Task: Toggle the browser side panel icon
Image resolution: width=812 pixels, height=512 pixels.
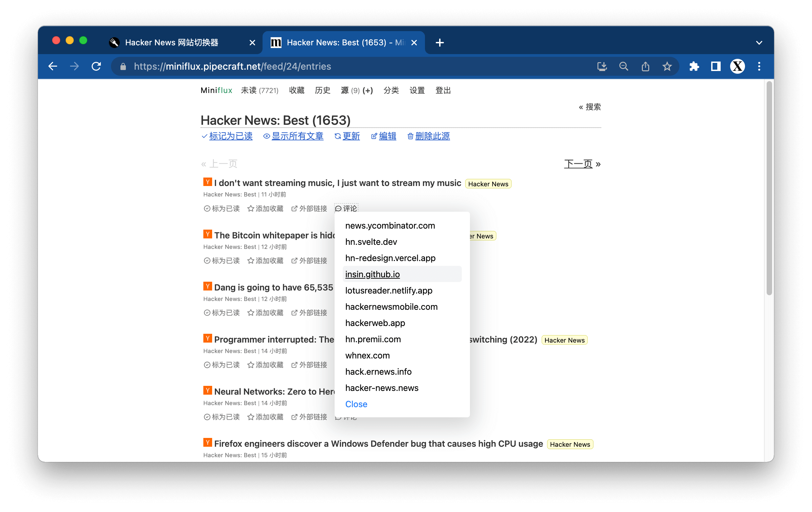Action: tap(716, 66)
